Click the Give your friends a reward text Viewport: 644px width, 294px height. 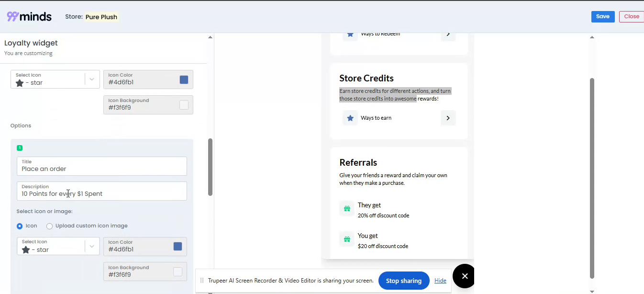tap(393, 179)
